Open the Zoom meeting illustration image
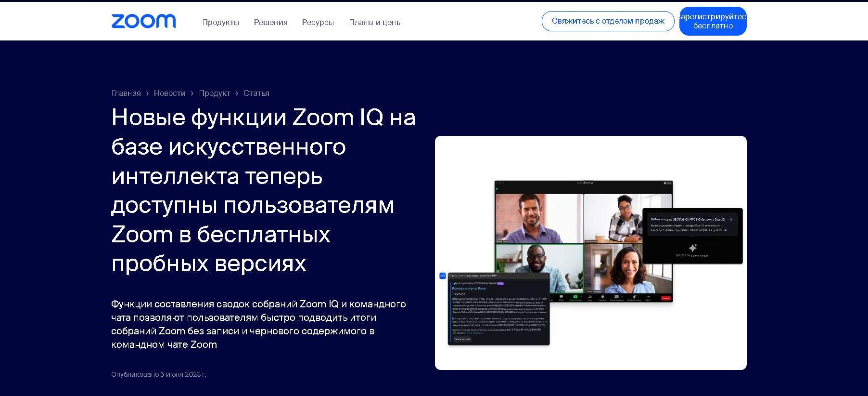Screen dimensions: 868x396 pyautogui.click(x=590, y=253)
